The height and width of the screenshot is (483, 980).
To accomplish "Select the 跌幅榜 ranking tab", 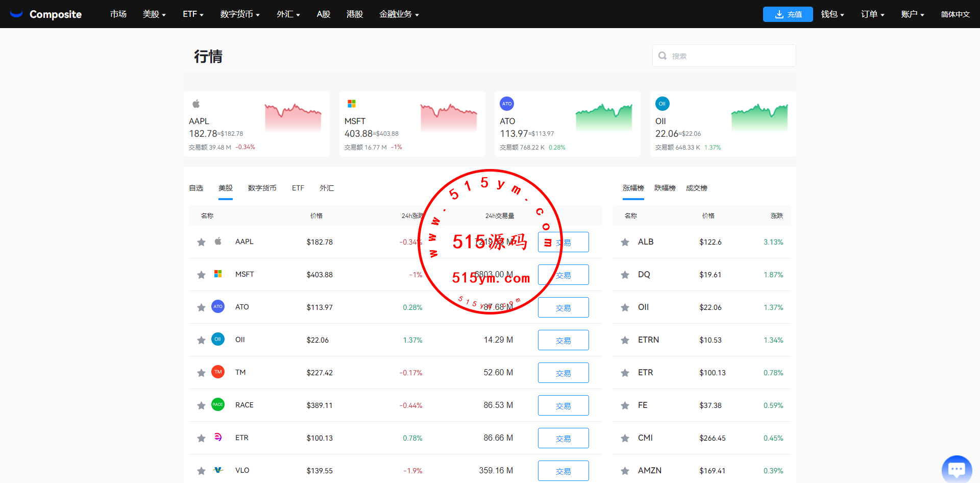I will [665, 188].
